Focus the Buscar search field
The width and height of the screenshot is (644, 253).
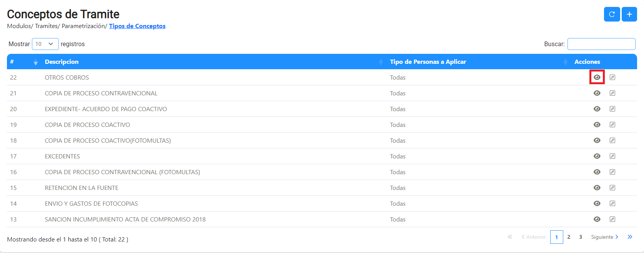[601, 44]
